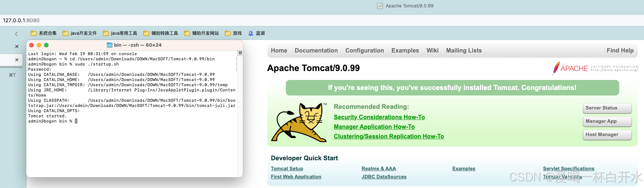
Task: Open the Wiki nav item
Action: click(x=433, y=51)
